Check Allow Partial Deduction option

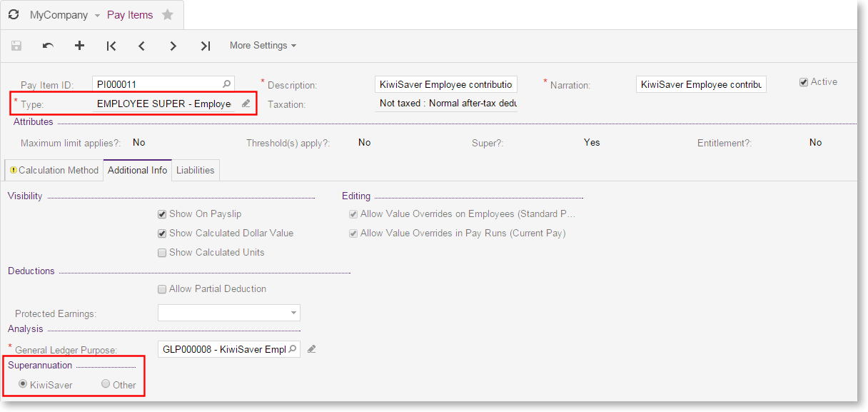(162, 289)
